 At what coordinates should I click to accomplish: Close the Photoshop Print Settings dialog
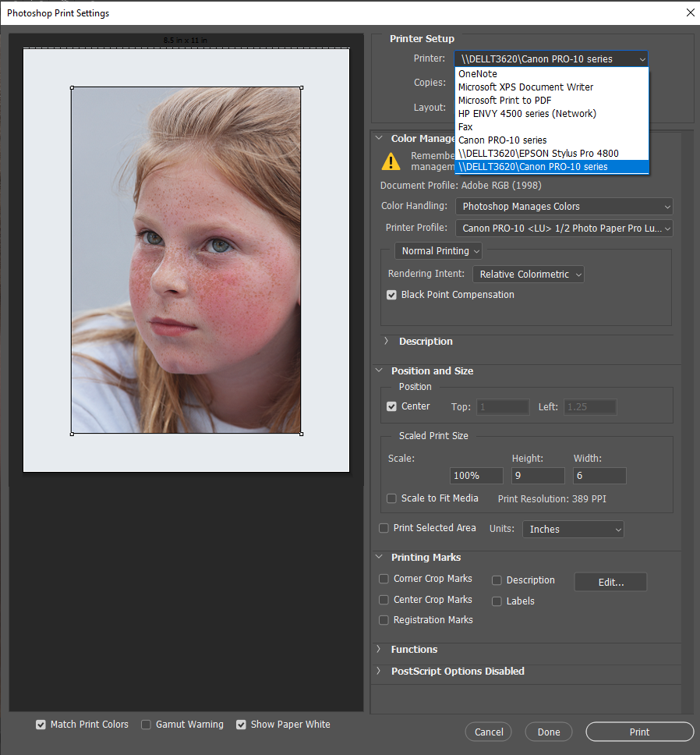(x=690, y=12)
